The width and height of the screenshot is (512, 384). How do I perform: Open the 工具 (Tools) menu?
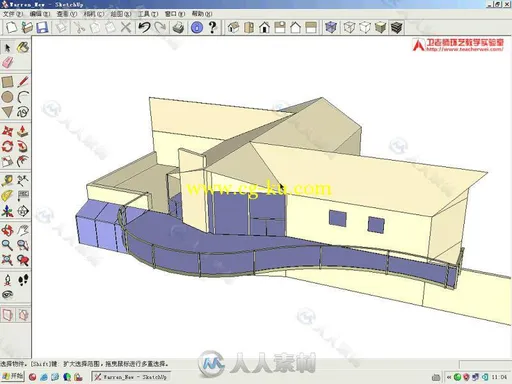click(148, 14)
